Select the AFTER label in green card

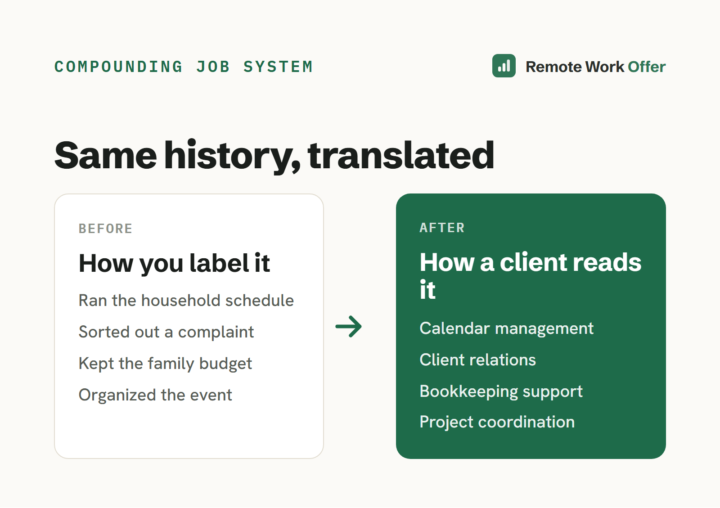pyautogui.click(x=442, y=228)
